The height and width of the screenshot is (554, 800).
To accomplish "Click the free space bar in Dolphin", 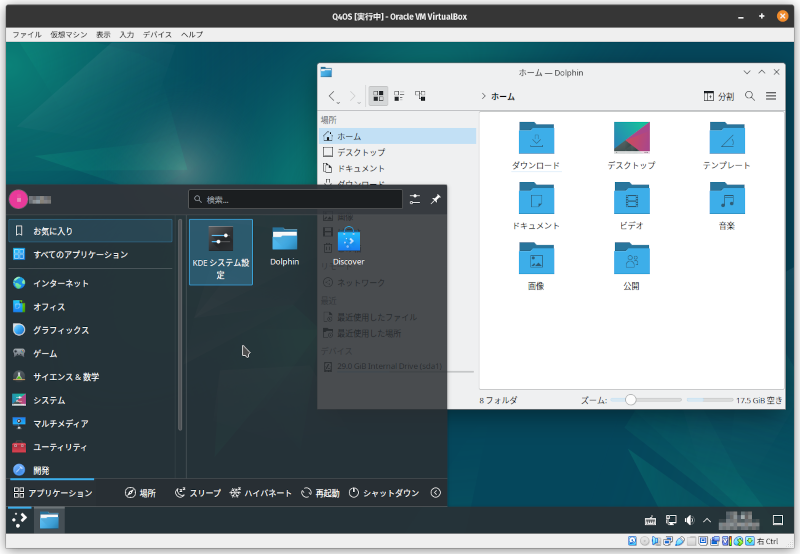I will [710, 400].
